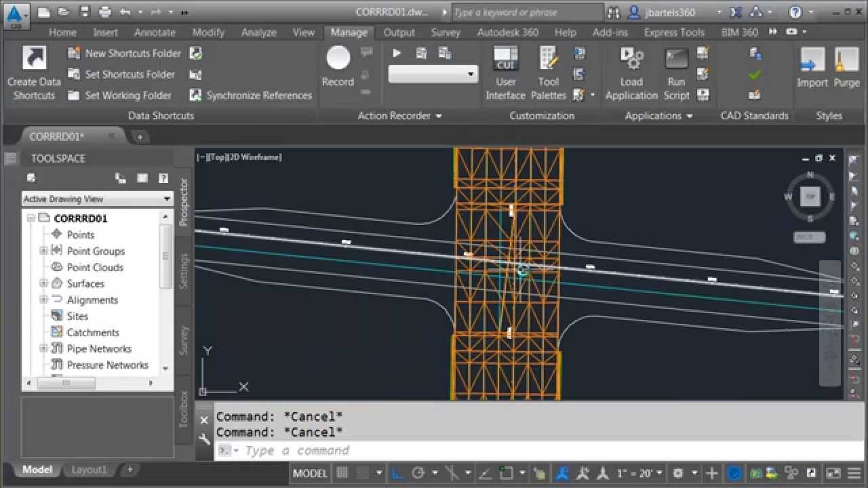Click the Action Recorder Play icon
This screenshot has width=868, height=488.
(x=397, y=53)
